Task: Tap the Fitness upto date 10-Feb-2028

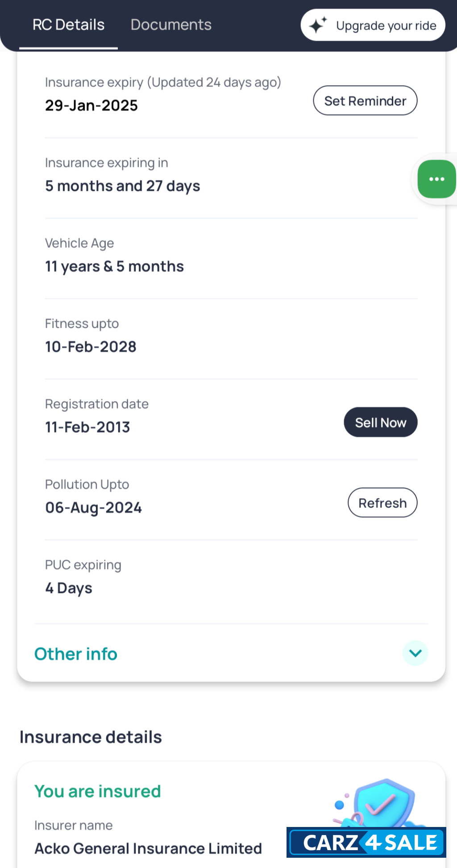Action: (x=91, y=347)
